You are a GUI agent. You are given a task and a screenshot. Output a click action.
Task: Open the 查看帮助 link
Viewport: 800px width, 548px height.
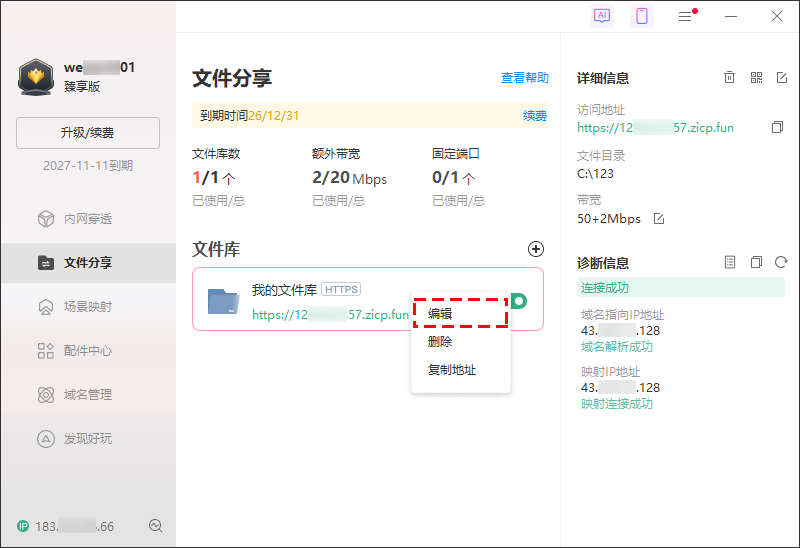click(x=524, y=78)
